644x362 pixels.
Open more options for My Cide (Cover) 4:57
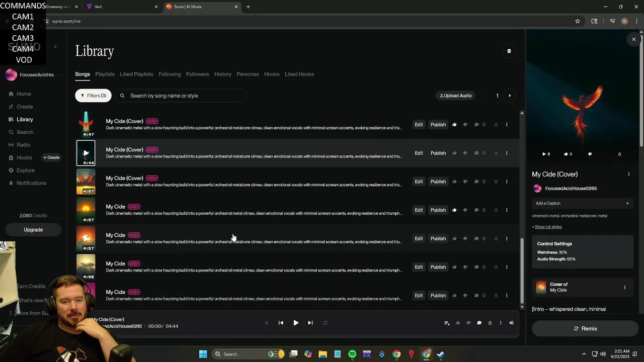[507, 182]
